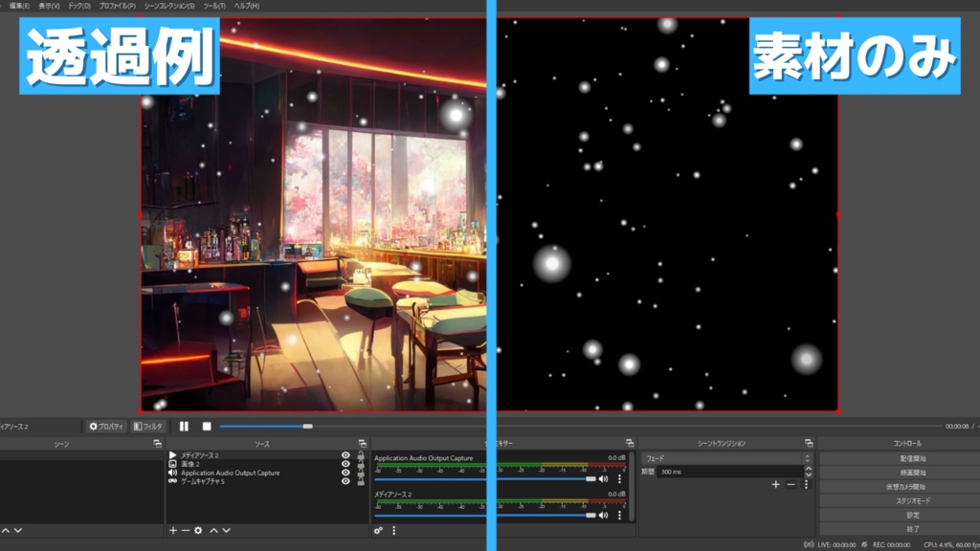The image size is (980, 551).
Task: Pop out the ソース panel with its corner icon
Action: [x=362, y=444]
